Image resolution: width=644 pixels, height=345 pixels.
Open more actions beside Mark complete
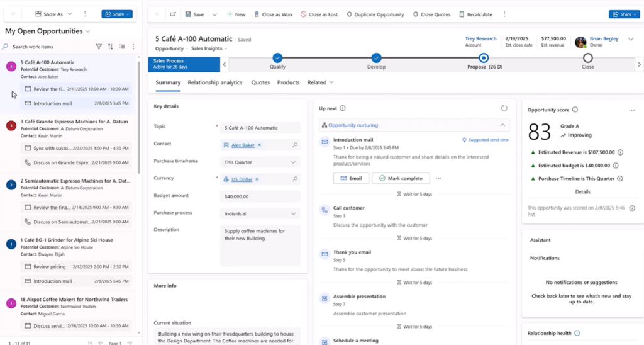tap(438, 178)
